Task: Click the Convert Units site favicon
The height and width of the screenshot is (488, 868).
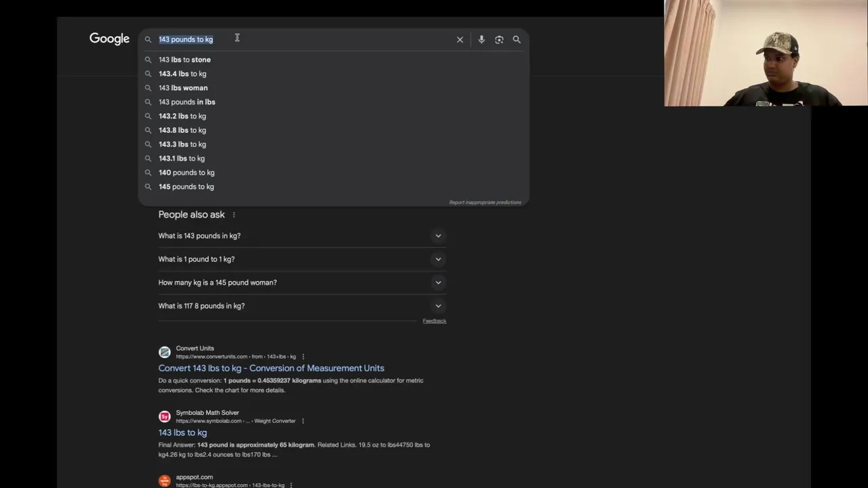Action: click(x=165, y=352)
